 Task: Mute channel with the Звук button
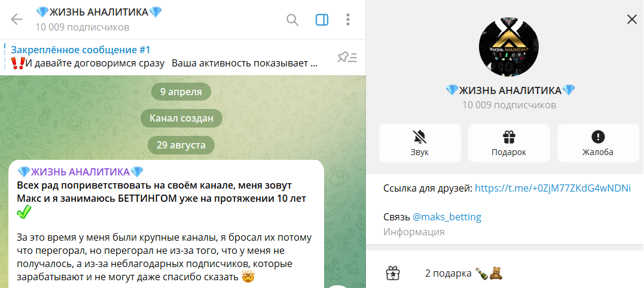click(420, 143)
